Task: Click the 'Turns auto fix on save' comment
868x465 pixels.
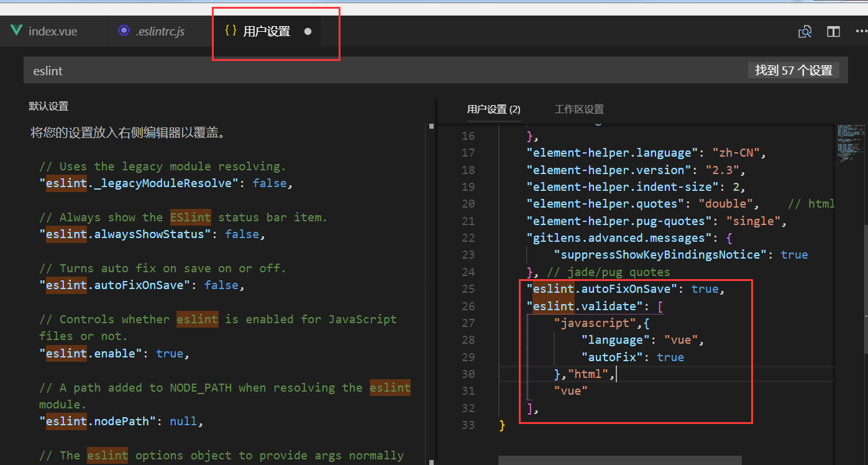Action: tap(163, 269)
